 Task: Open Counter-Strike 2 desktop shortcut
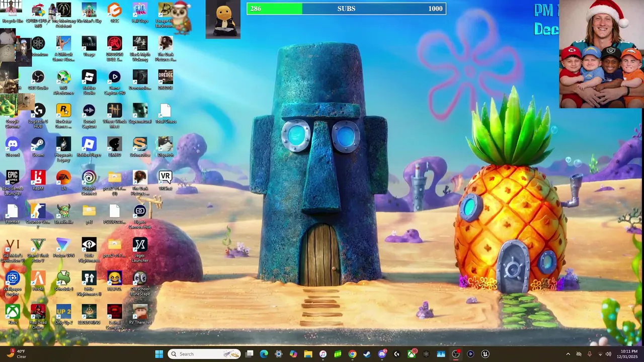click(38, 217)
